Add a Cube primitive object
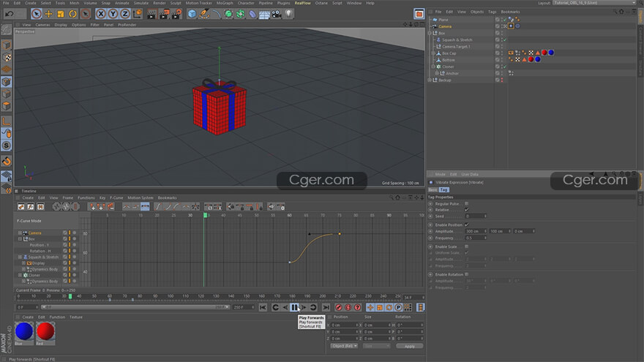The width and height of the screenshot is (644, 362). click(192, 14)
